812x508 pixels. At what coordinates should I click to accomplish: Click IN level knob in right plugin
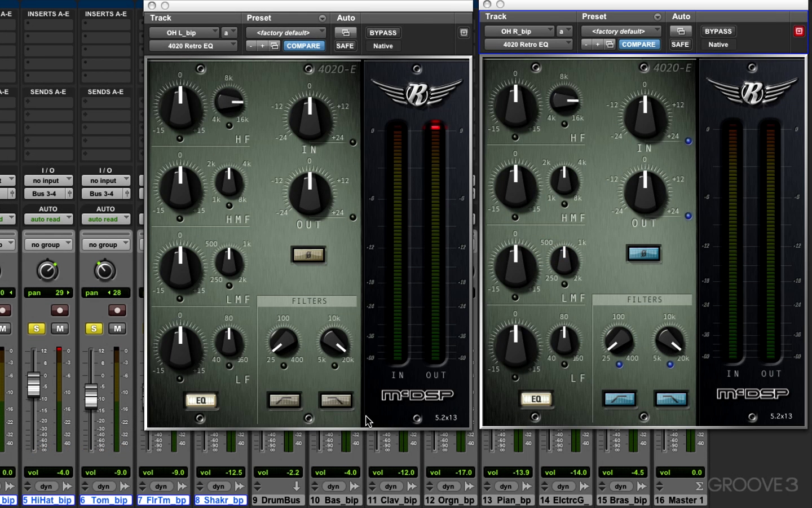[x=645, y=117]
